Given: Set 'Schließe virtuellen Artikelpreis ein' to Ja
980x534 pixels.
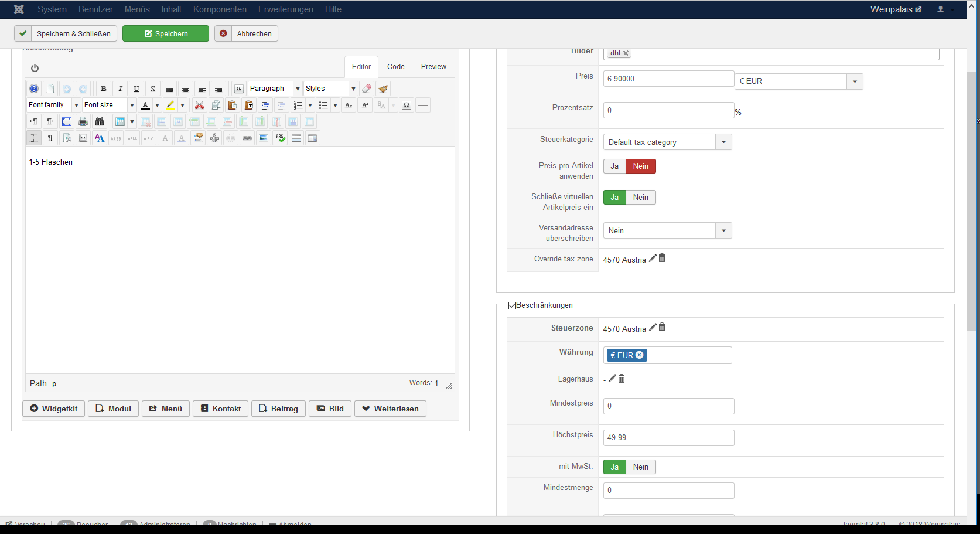Looking at the screenshot, I should coord(614,198).
